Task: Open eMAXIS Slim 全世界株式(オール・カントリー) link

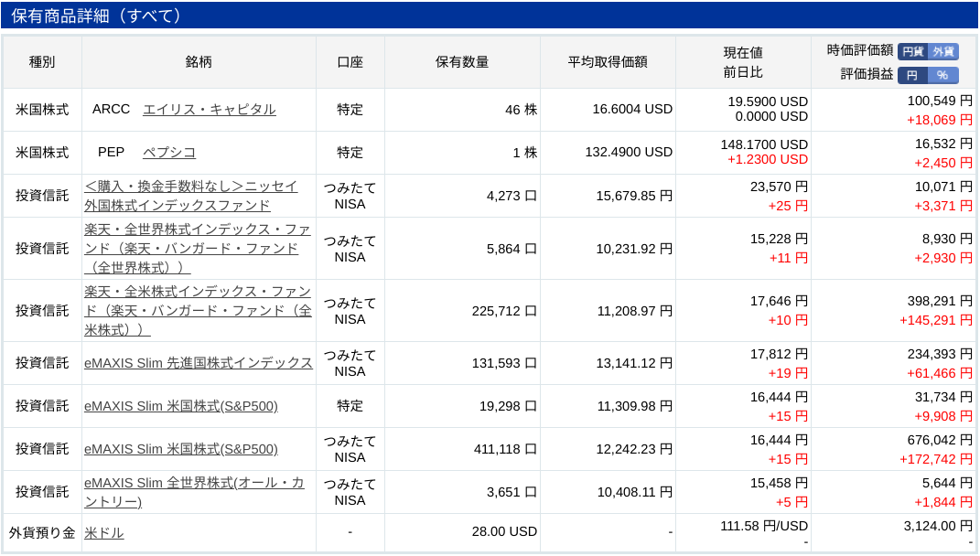Action: click(x=194, y=492)
